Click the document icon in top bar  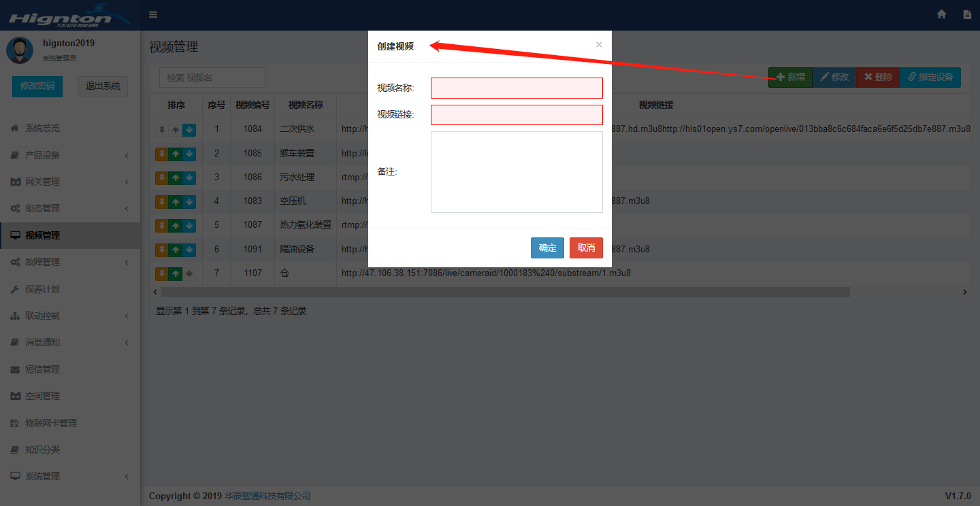click(x=966, y=14)
